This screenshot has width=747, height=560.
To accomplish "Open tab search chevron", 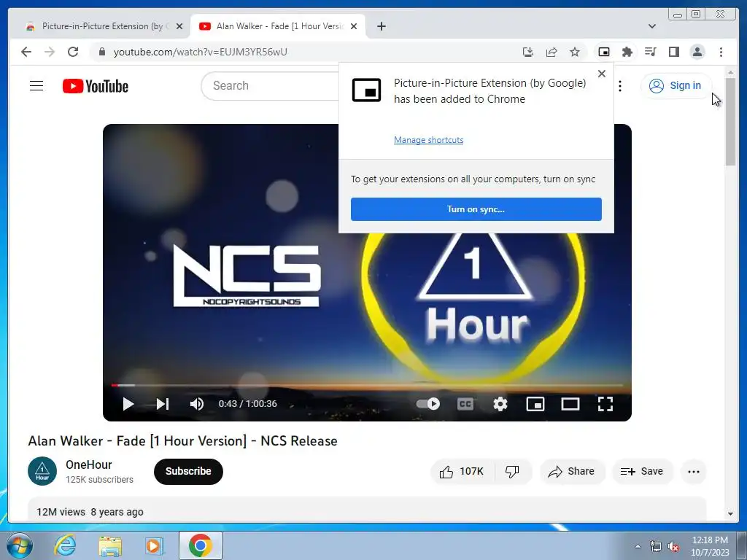I will [x=651, y=26].
